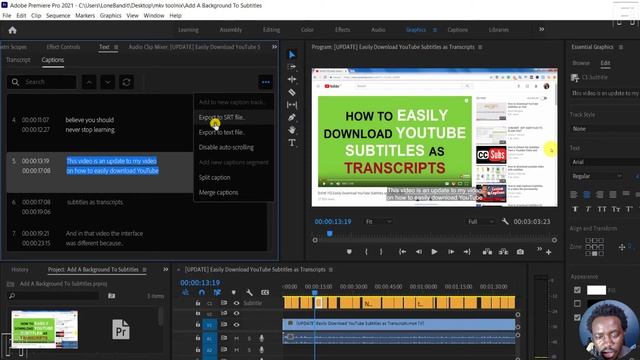Click the Add Marker icon
Image resolution: width=640 pixels, height=360 pixels.
(349, 252)
